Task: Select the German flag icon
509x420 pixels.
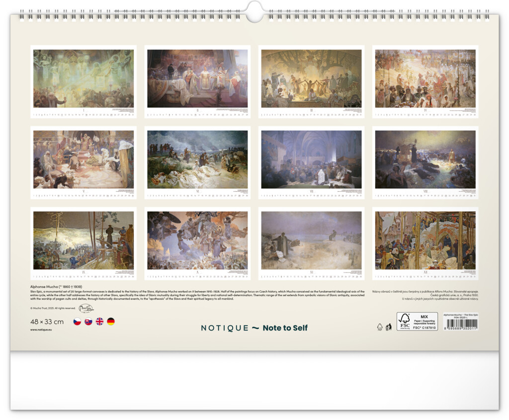Action: [111, 322]
